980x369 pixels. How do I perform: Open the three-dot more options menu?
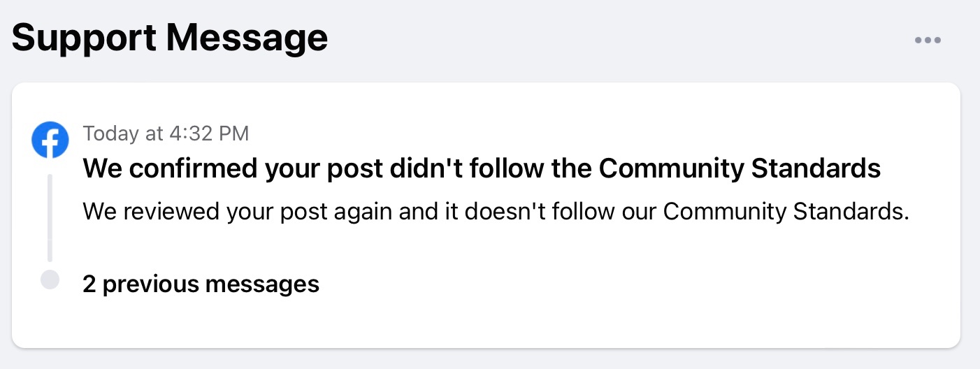pos(928,40)
